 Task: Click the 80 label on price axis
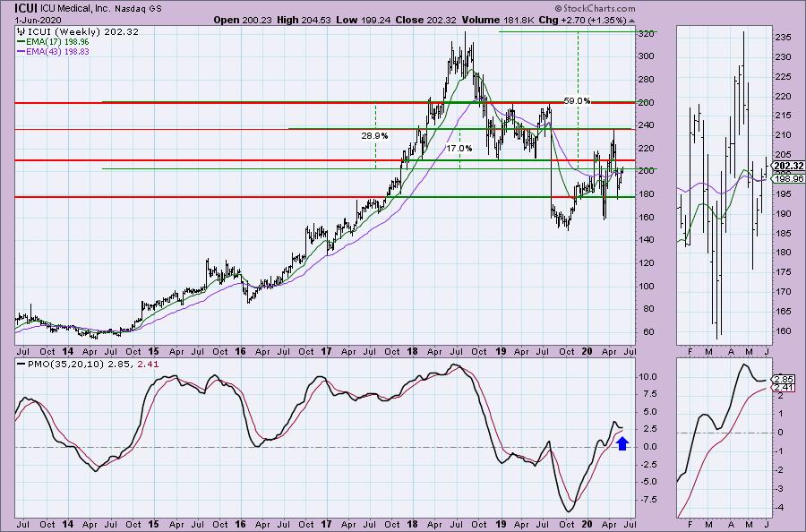click(648, 308)
